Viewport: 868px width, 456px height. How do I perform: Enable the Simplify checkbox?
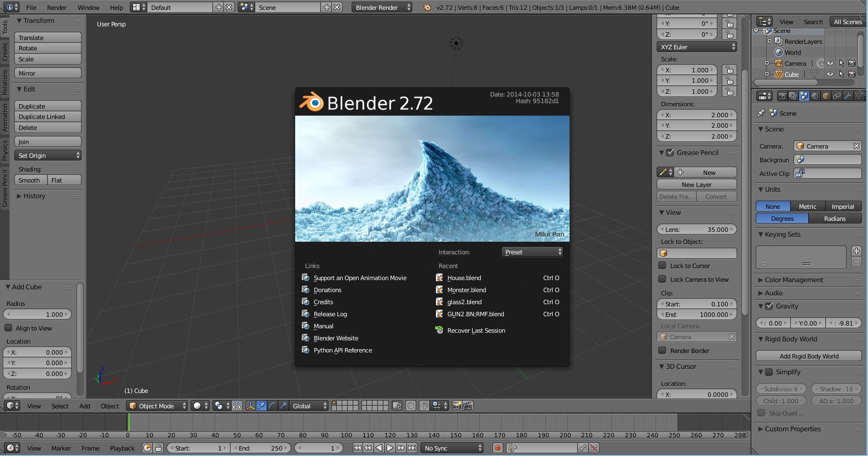(x=769, y=372)
